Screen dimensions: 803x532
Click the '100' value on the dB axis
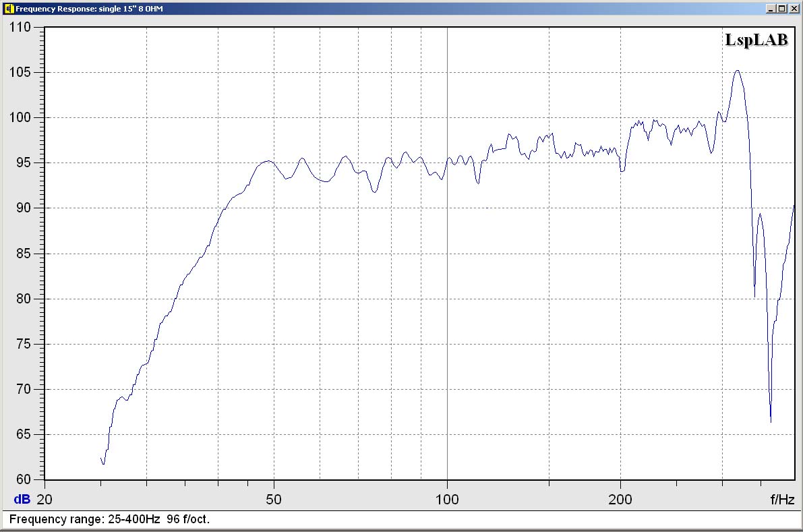[x=20, y=117]
